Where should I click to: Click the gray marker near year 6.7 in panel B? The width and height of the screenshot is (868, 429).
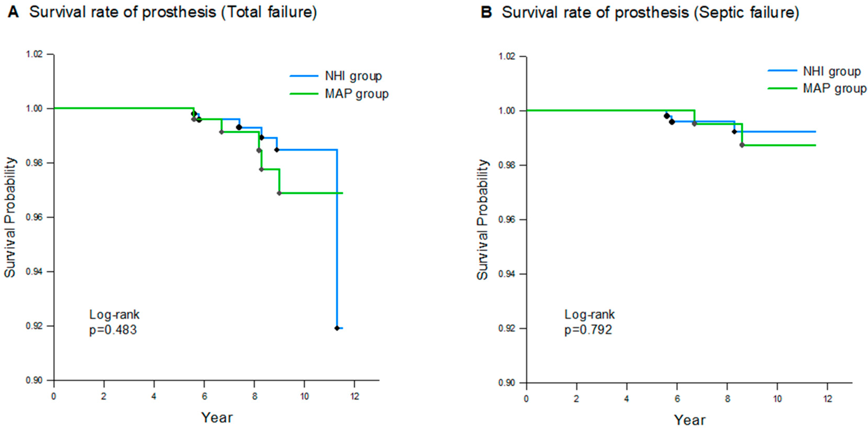click(694, 124)
